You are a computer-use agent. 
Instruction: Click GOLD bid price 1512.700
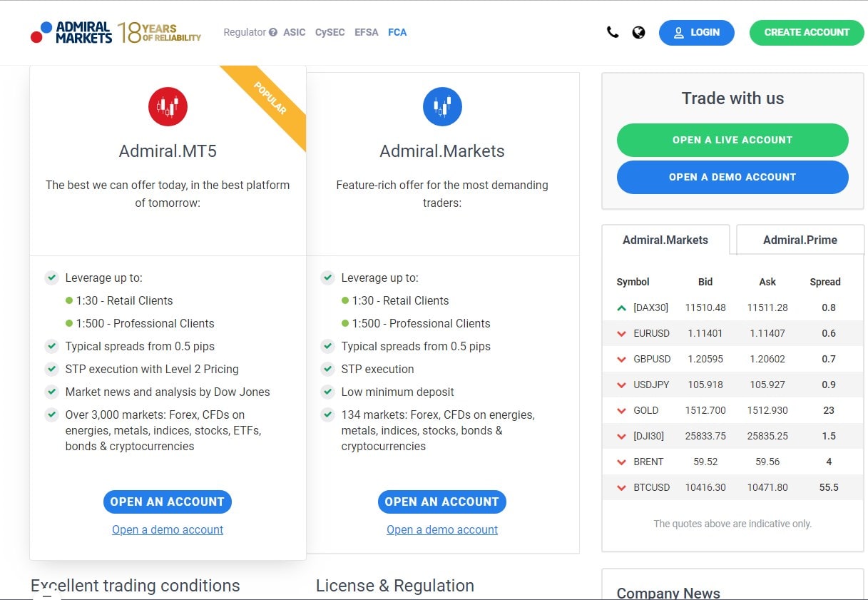point(705,410)
